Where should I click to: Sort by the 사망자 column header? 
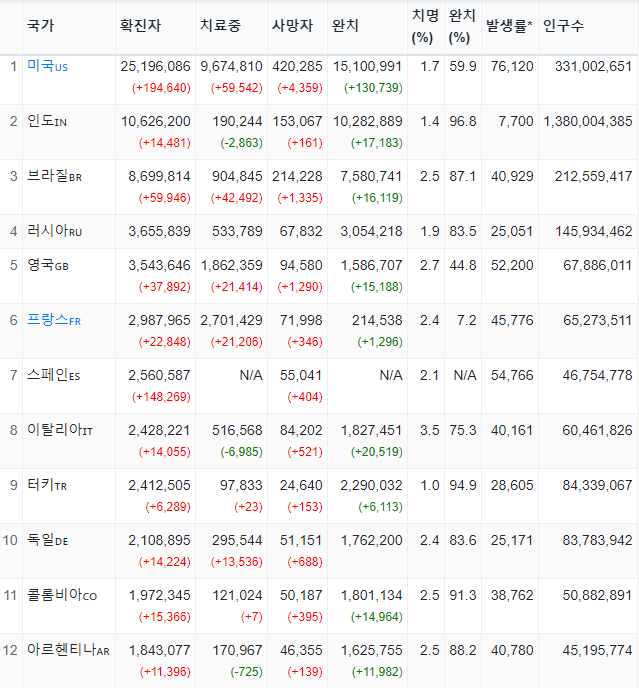[x=292, y=25]
